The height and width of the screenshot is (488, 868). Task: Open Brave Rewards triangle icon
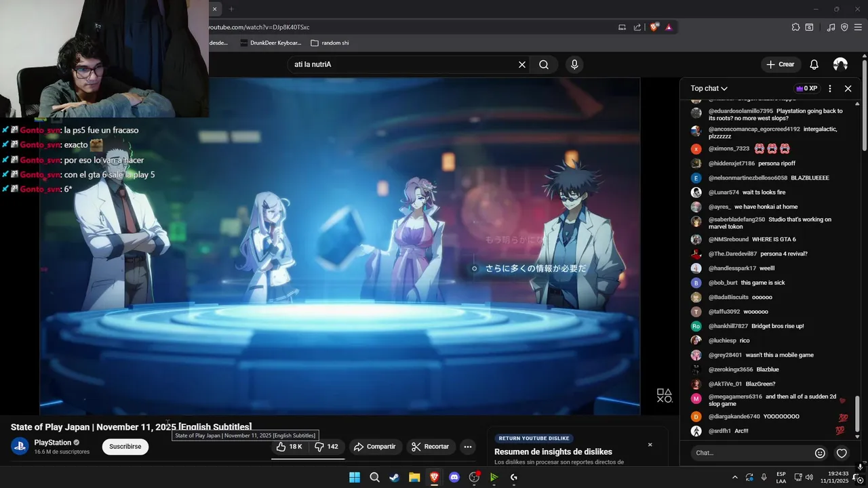tap(669, 27)
